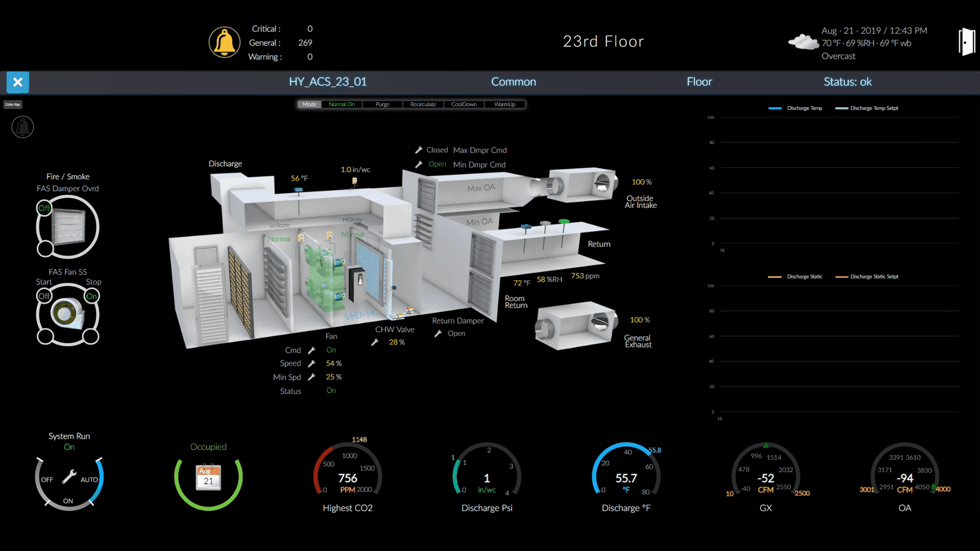Select Recirculate mode tab
The height and width of the screenshot is (551, 980).
[423, 105]
